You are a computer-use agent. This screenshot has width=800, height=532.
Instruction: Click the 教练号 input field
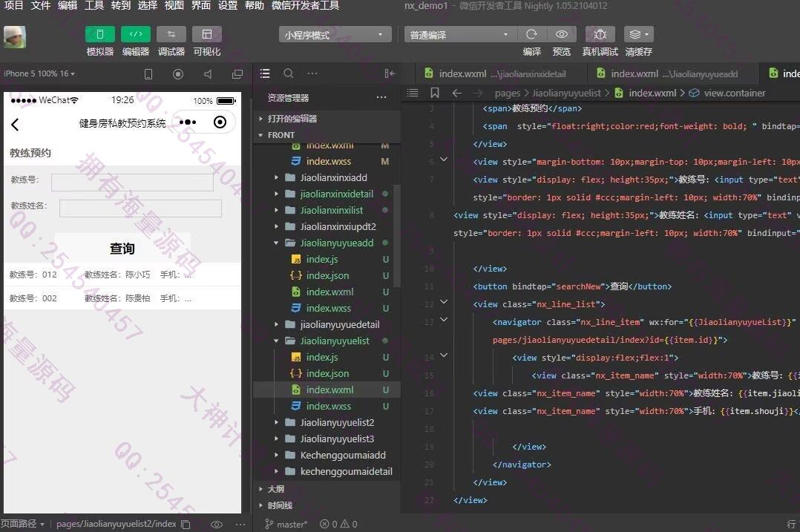[132, 182]
